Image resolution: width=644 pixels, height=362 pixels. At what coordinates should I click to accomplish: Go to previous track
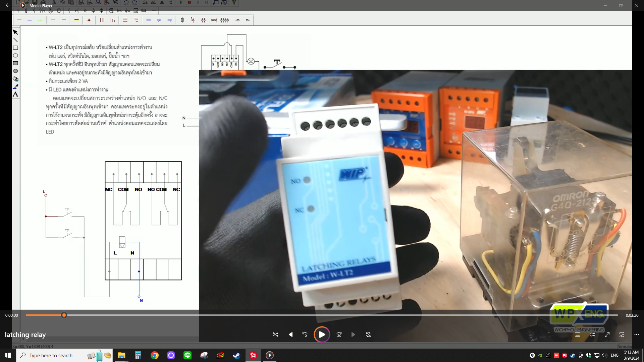coord(290,335)
